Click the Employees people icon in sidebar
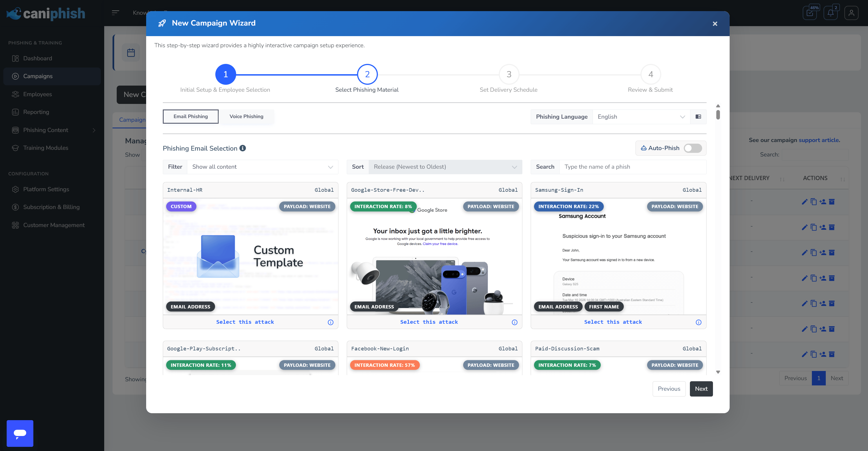This screenshot has width=868, height=451. (x=15, y=94)
